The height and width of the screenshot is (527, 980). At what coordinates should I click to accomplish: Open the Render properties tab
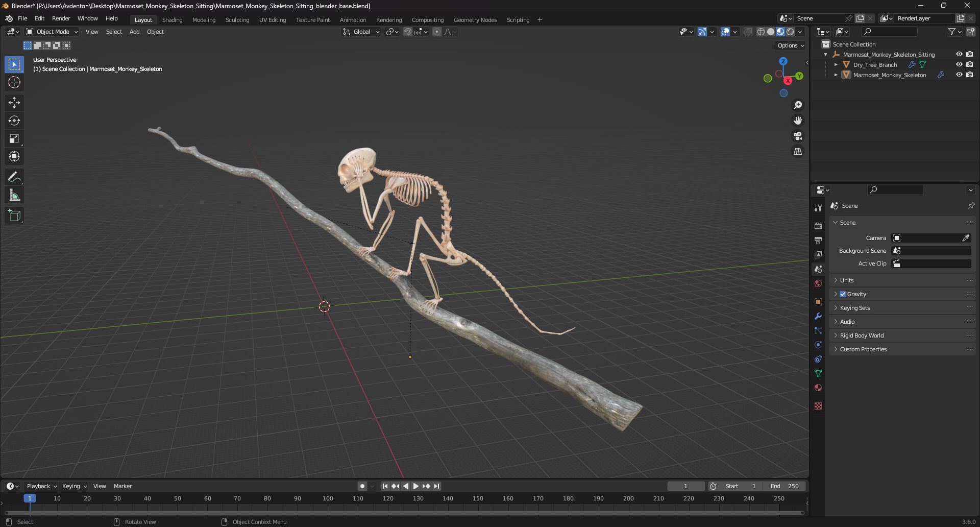click(x=818, y=226)
